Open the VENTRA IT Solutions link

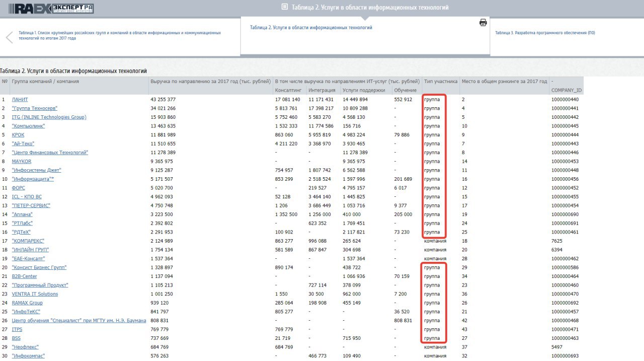point(35,294)
